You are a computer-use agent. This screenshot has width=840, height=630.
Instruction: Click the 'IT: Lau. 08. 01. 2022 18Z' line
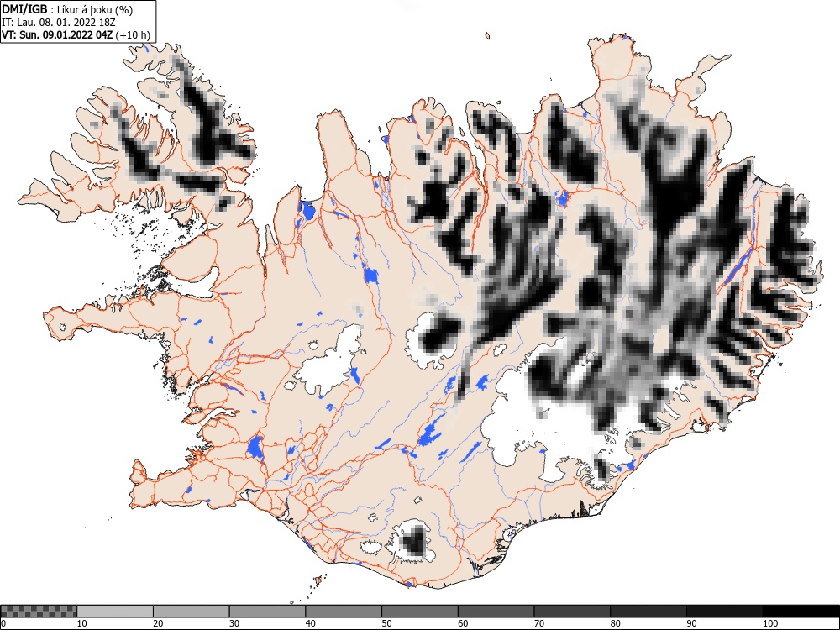click(59, 23)
